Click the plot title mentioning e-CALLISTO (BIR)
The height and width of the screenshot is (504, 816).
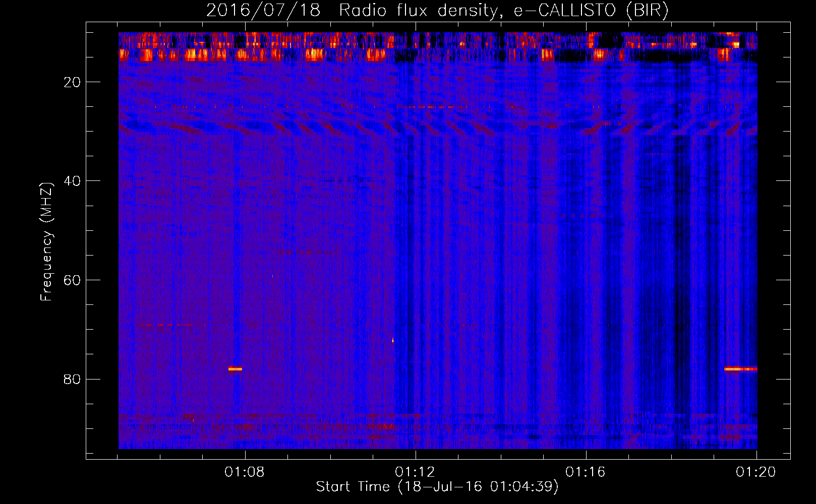437,11
